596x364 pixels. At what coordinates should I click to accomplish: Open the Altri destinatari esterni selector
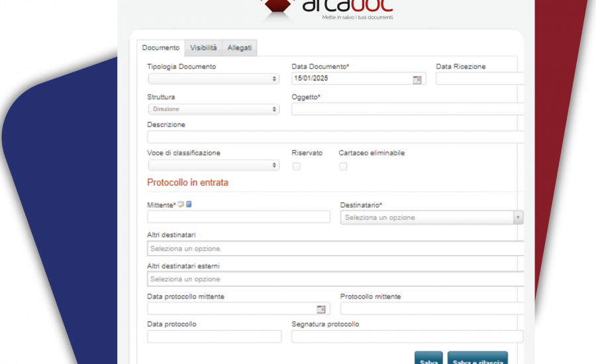coord(335,279)
